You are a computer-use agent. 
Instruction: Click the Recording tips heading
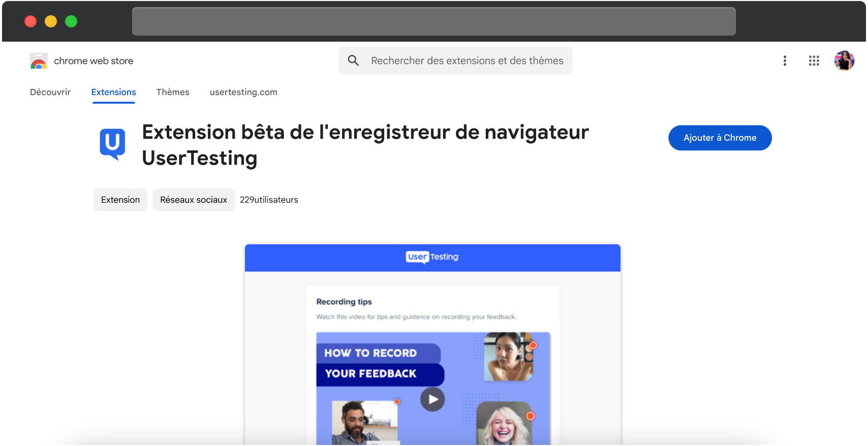[x=344, y=302]
